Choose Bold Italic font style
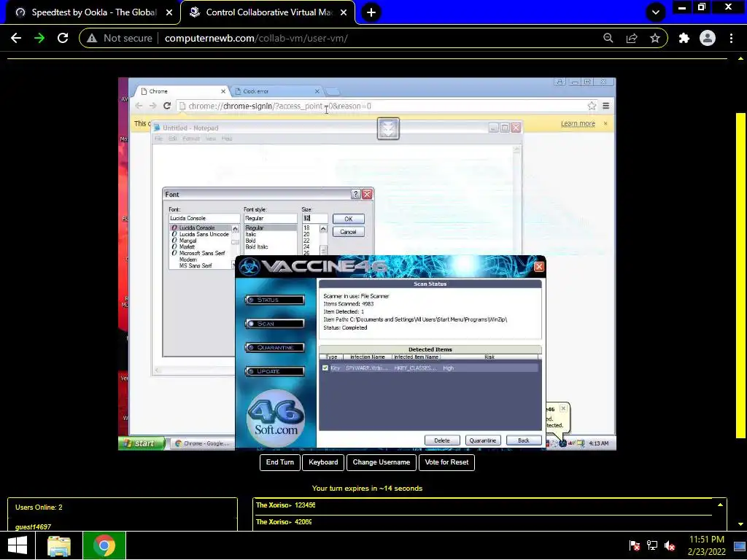This screenshot has height=560, width=747. click(x=257, y=246)
